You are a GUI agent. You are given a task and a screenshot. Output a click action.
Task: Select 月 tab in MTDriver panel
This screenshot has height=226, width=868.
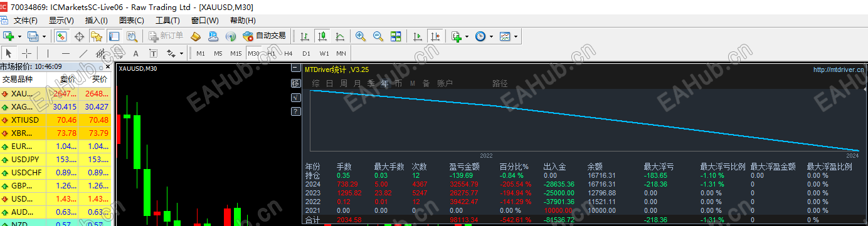click(x=357, y=83)
